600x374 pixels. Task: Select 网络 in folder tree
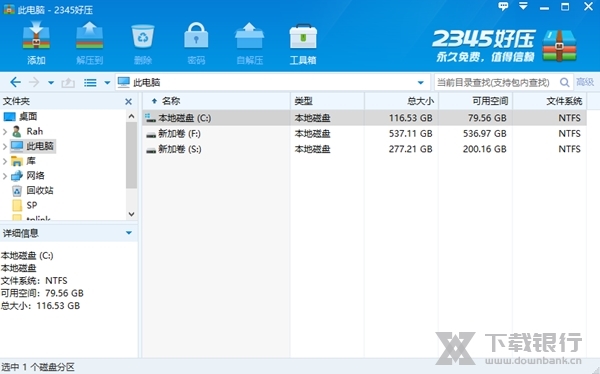coord(28,176)
